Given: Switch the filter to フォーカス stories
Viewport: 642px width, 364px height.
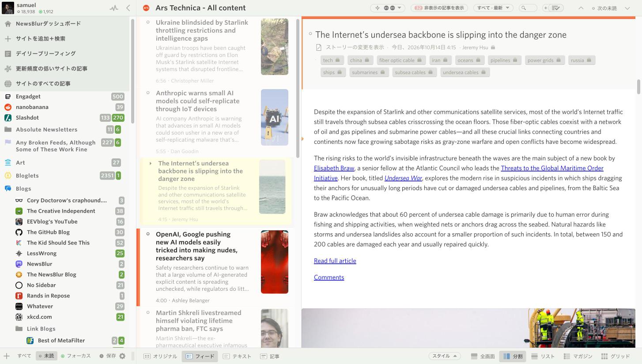Looking at the screenshot, I should 76,356.
